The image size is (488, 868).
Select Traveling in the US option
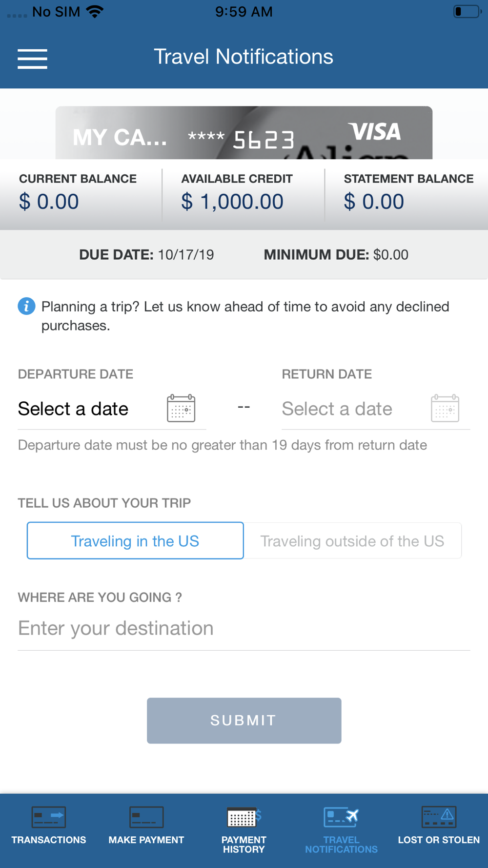pos(135,540)
